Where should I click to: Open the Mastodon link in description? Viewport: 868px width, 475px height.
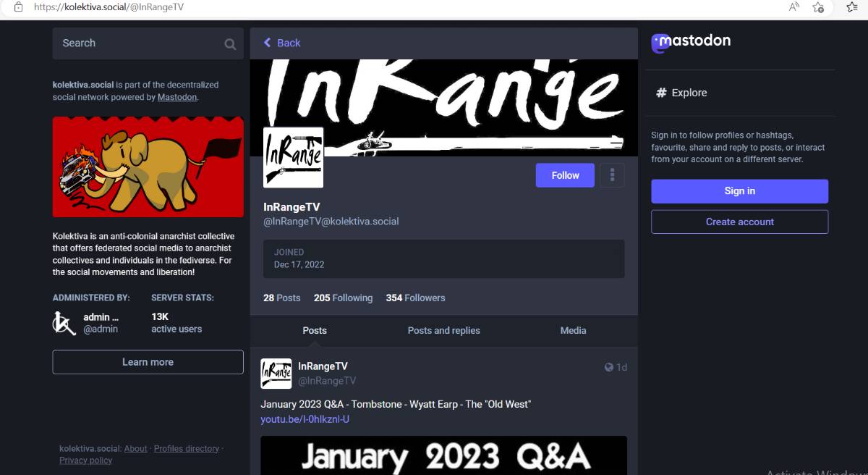pyautogui.click(x=177, y=97)
